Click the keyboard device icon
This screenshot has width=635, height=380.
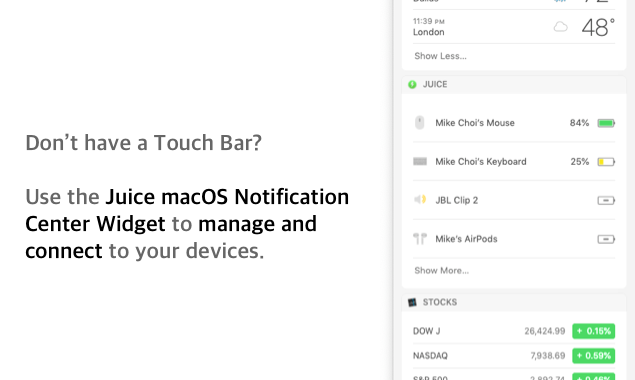coord(420,162)
